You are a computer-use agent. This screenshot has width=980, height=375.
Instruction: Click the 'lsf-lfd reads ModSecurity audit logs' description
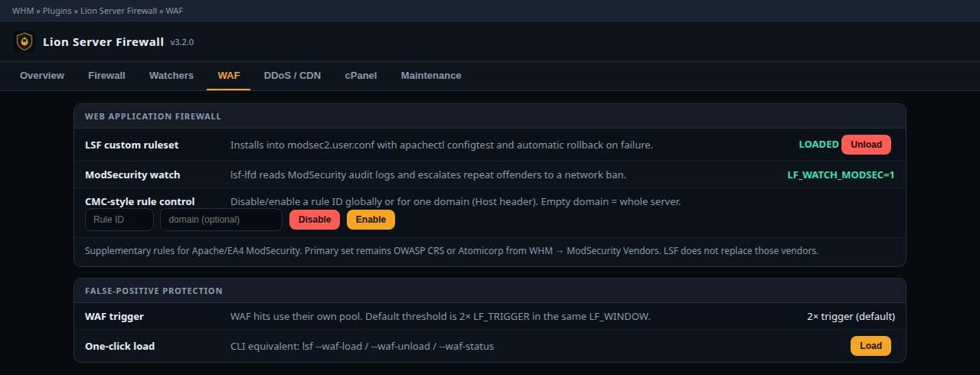(x=428, y=175)
